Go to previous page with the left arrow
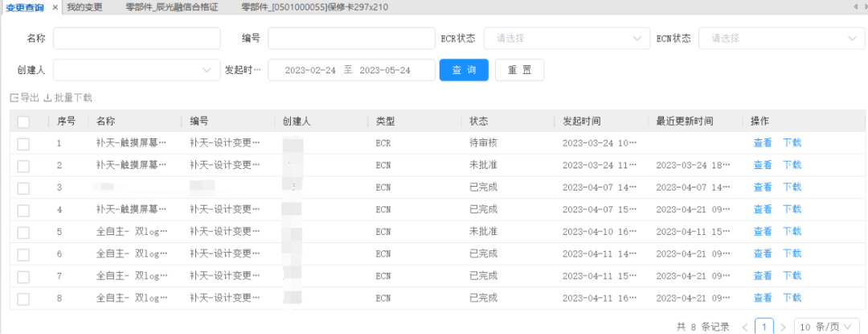The image size is (868, 334). click(x=744, y=327)
